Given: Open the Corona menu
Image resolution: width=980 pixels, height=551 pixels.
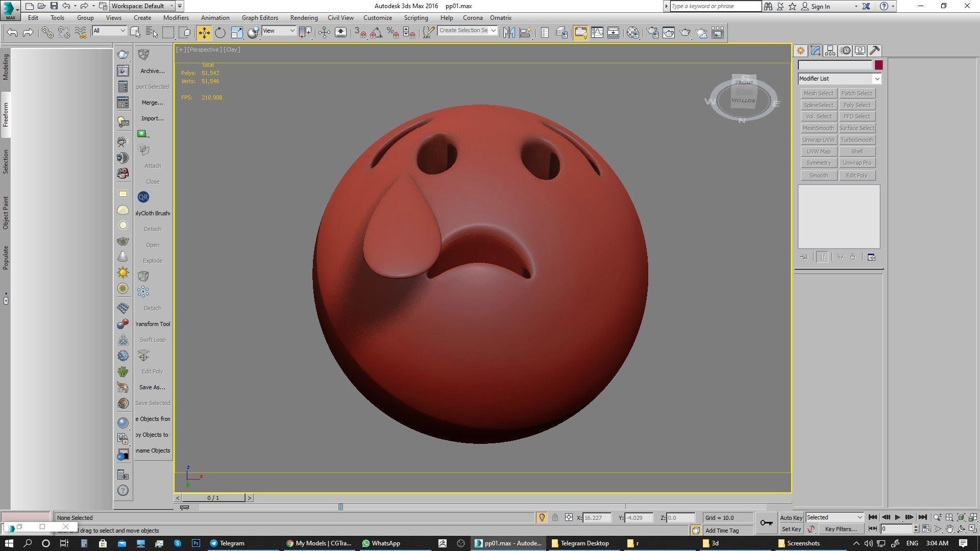Looking at the screenshot, I should point(473,18).
